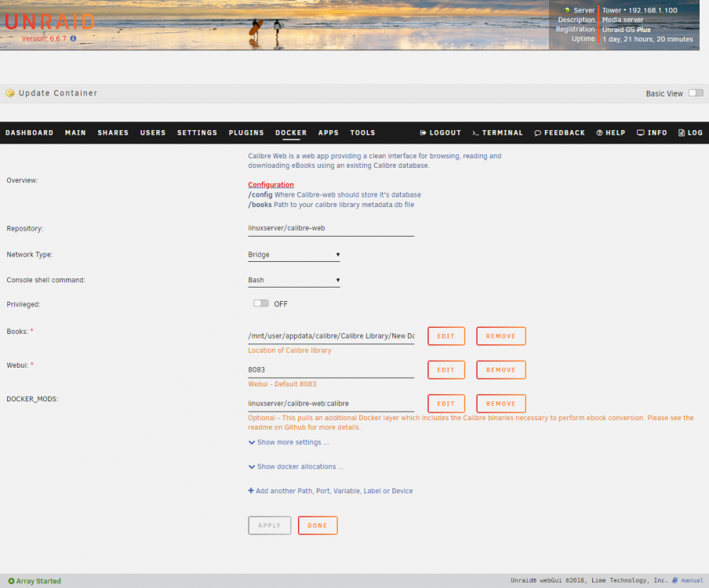Click the manual book icon in footer
The height and width of the screenshot is (588, 709).
pos(675,580)
